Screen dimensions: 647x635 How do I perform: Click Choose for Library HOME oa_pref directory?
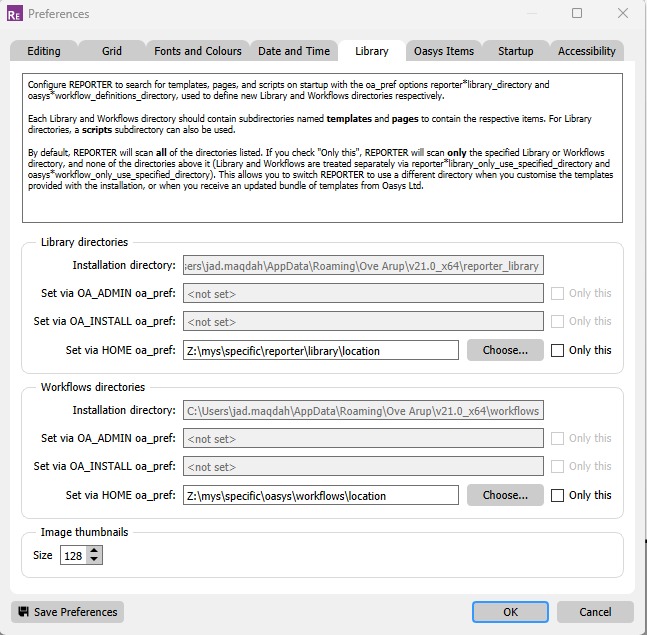(505, 350)
